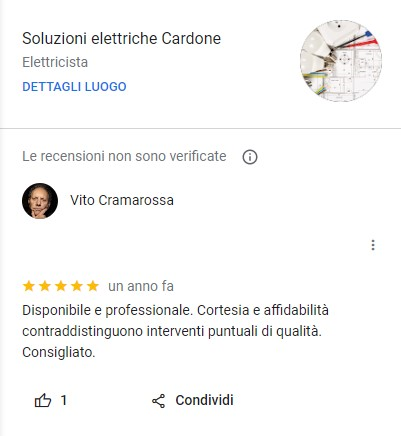Click the review text starting with Disponibile
401x436 pixels.
(x=175, y=331)
